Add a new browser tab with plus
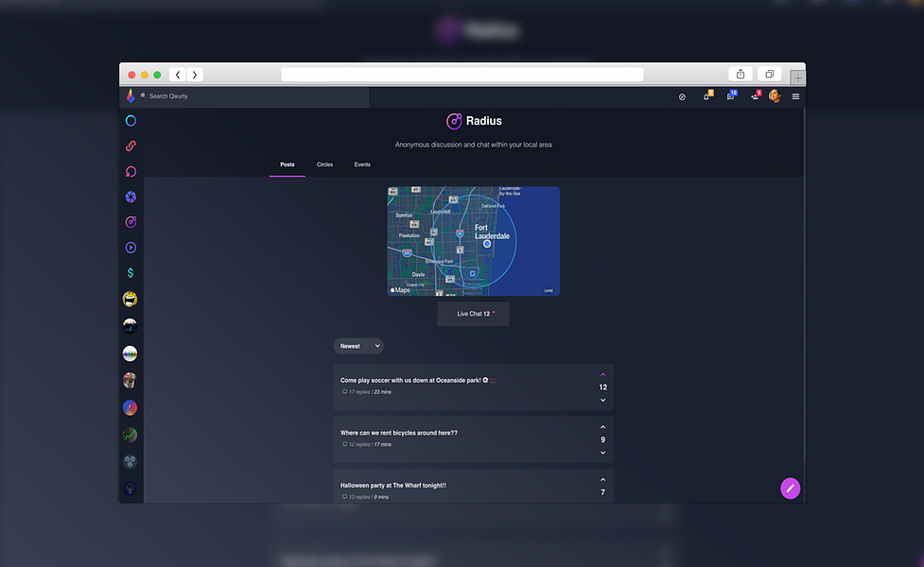 (x=797, y=77)
